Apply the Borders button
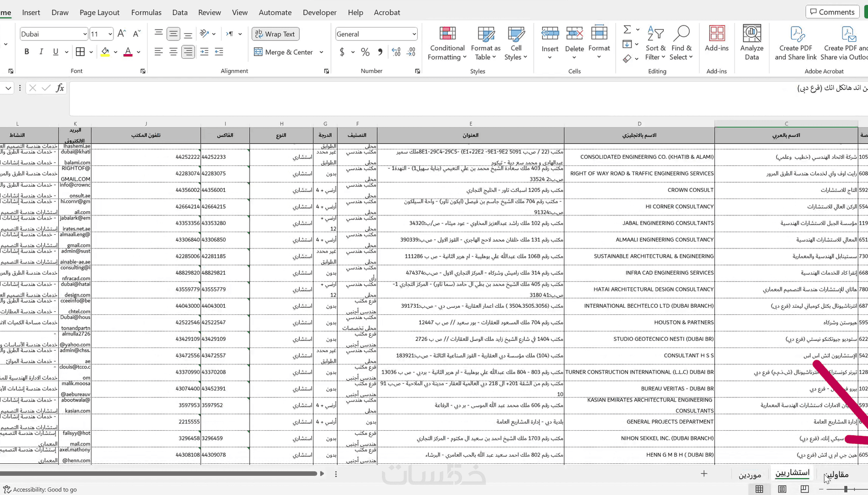This screenshot has width=868, height=495. pyautogui.click(x=80, y=52)
